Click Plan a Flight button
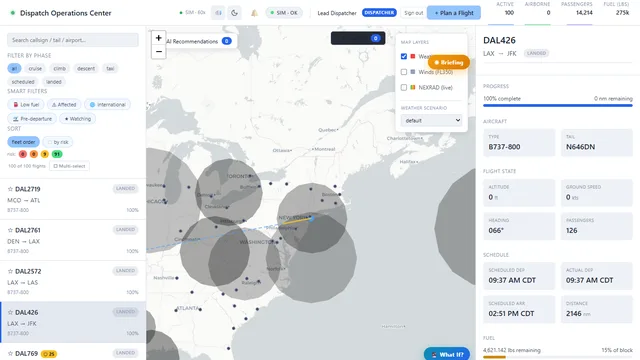Image resolution: width=640 pixels, height=360 pixels. click(x=454, y=13)
